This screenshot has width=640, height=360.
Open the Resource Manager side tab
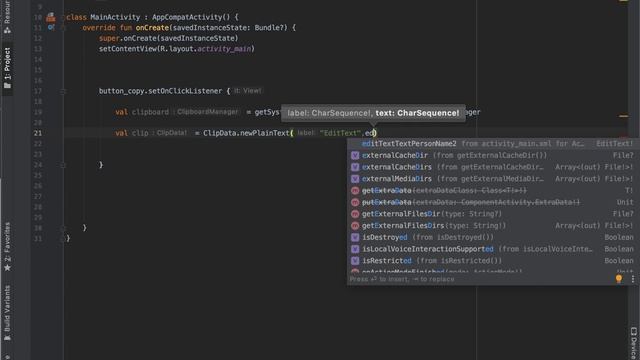point(7,16)
